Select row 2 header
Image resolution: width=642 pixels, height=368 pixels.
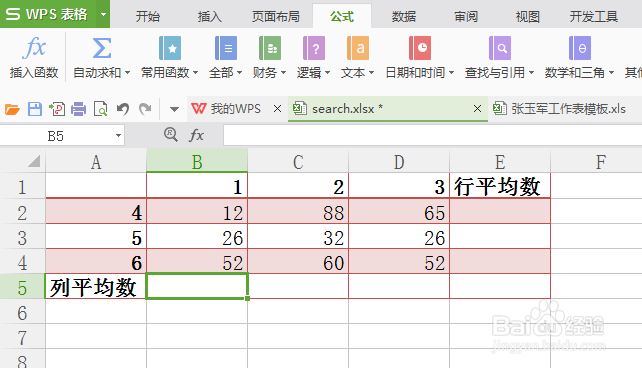(22, 212)
